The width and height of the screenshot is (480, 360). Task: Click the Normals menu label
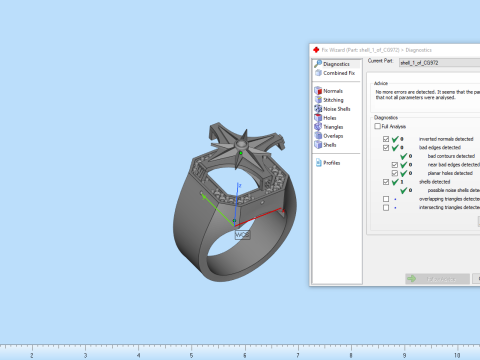[x=333, y=91]
